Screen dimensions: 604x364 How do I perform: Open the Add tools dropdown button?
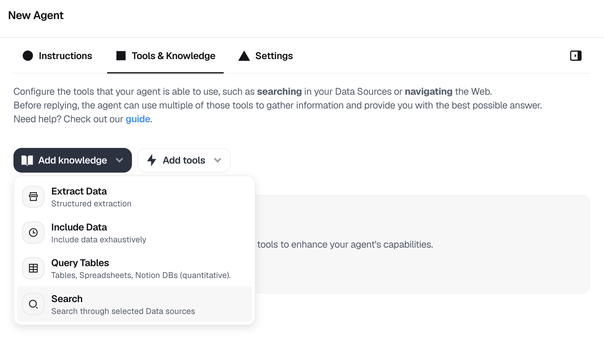184,160
